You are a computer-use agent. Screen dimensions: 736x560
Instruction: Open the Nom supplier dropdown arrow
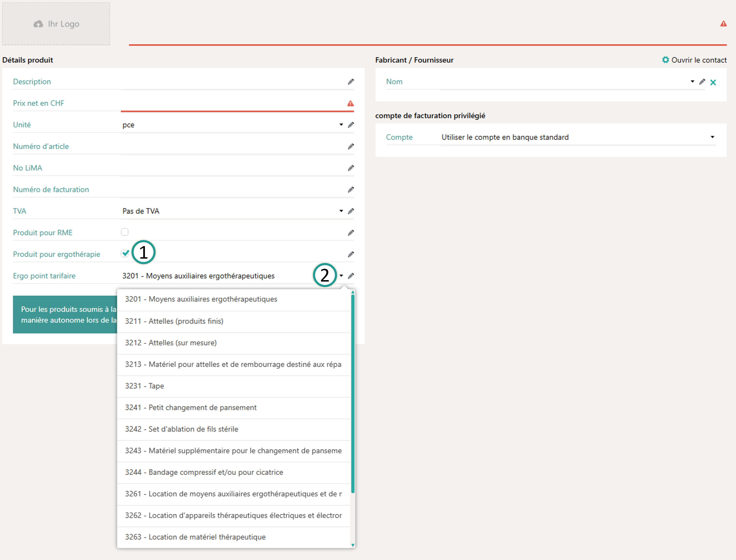(692, 82)
